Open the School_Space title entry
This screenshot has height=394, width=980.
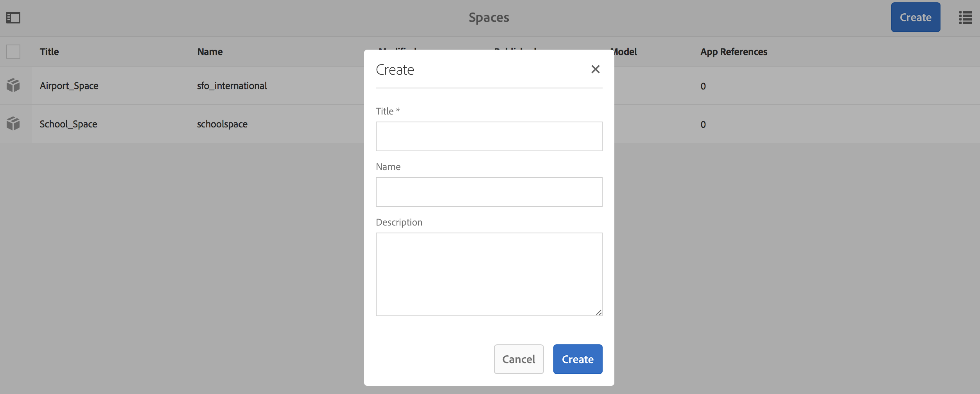point(68,124)
